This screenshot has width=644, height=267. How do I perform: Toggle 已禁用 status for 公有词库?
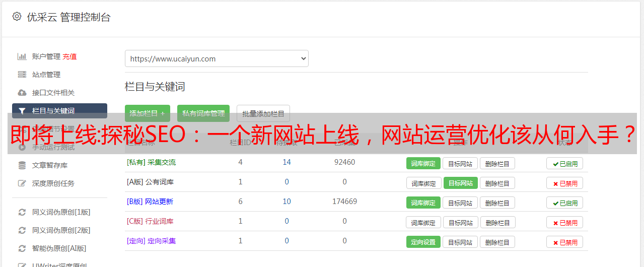(565, 183)
